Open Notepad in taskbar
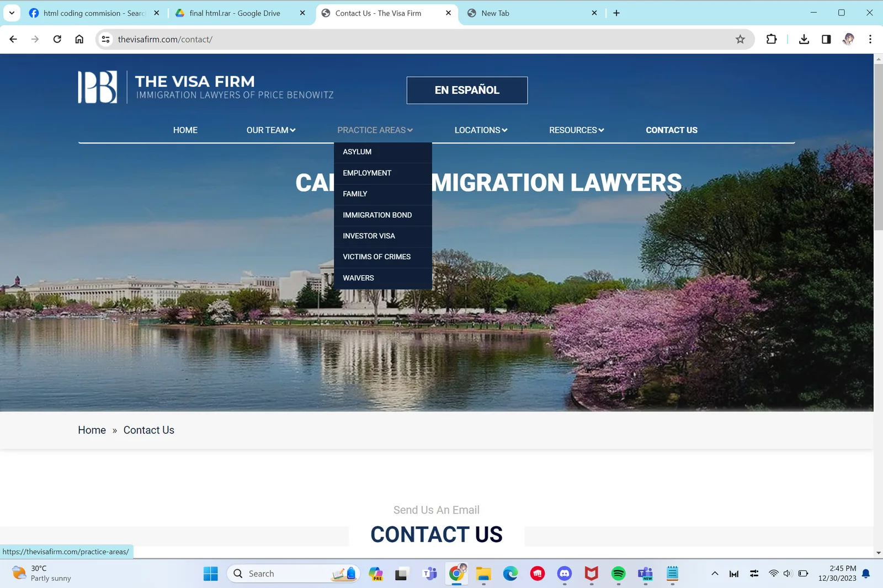The image size is (883, 588). point(672,574)
